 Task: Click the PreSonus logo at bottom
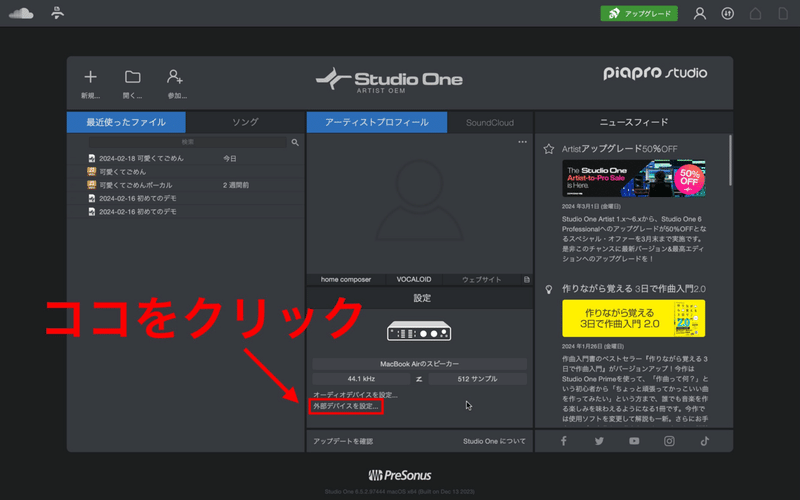pos(400,476)
